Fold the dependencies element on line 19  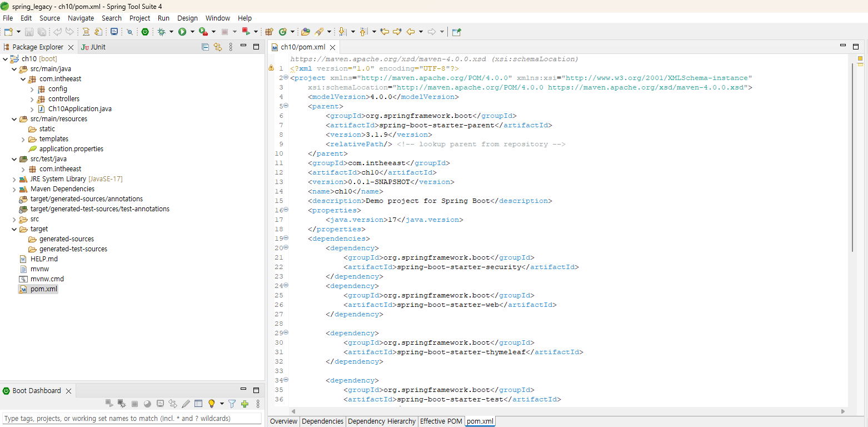(286, 238)
